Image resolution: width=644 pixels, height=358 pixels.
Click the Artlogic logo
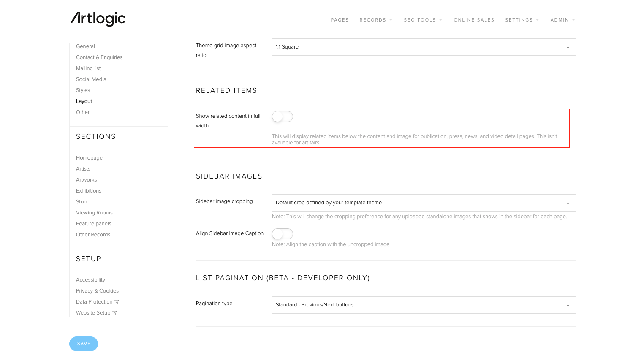pos(98,19)
